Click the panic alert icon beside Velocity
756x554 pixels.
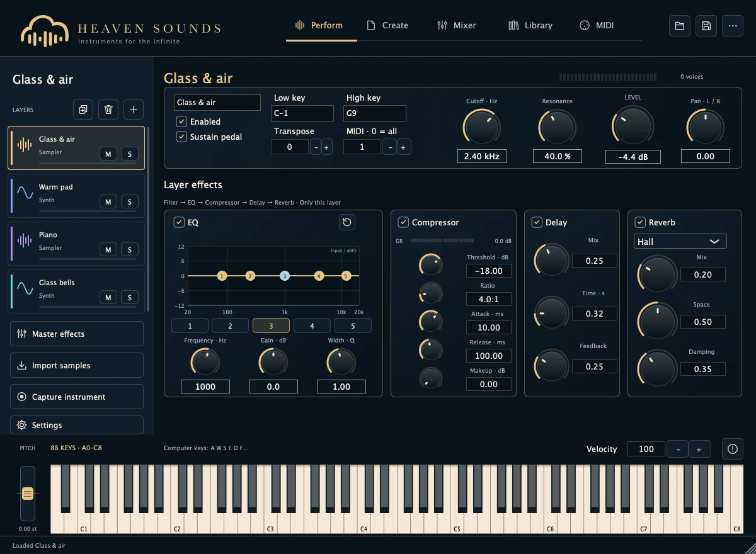pos(733,449)
